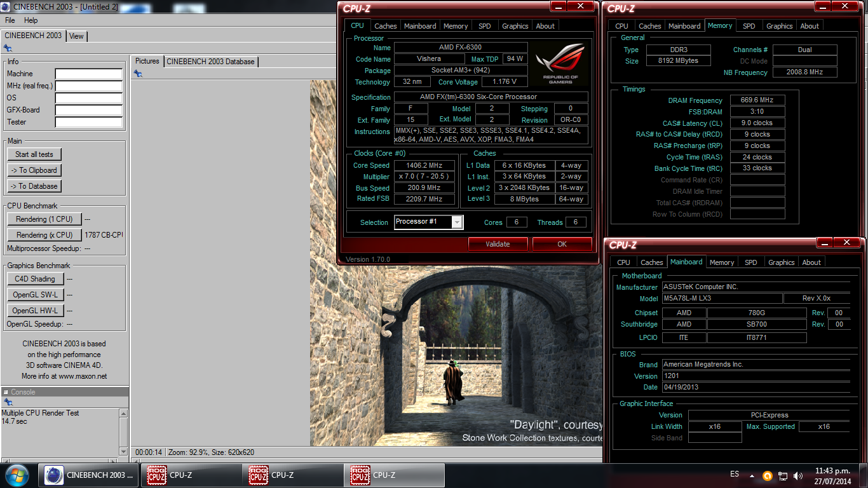
Task: Click the To Database button
Action: [34, 186]
